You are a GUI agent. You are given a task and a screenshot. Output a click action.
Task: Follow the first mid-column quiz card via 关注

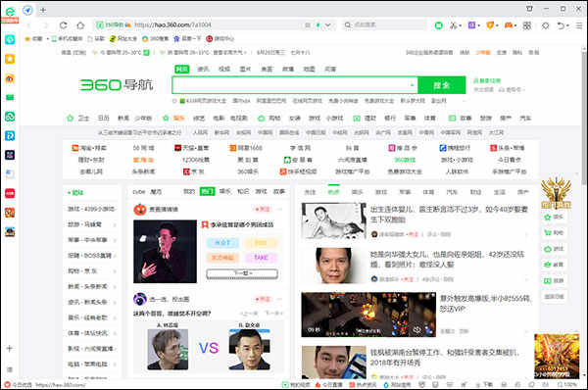point(263,209)
